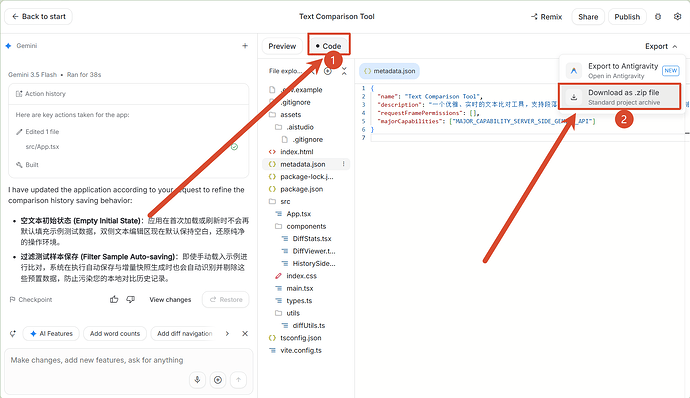Give a thumbs up to the response
The height and width of the screenshot is (398, 690).
click(114, 299)
